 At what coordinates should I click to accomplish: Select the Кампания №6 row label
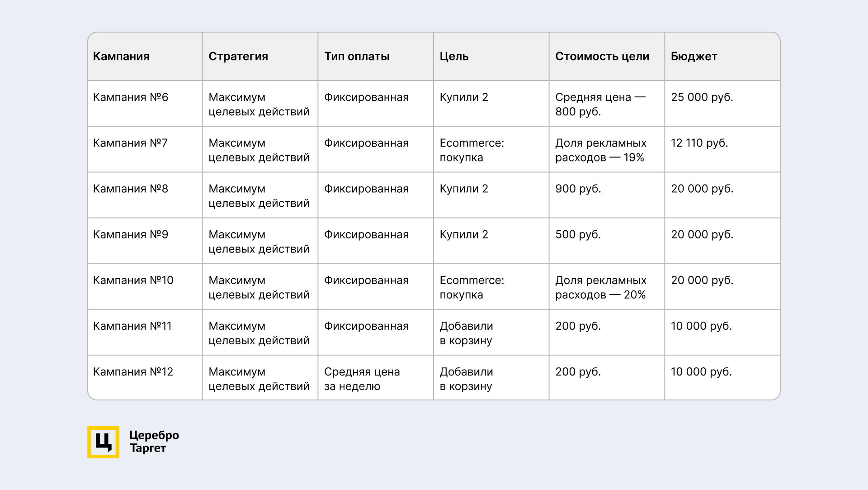[x=131, y=97]
